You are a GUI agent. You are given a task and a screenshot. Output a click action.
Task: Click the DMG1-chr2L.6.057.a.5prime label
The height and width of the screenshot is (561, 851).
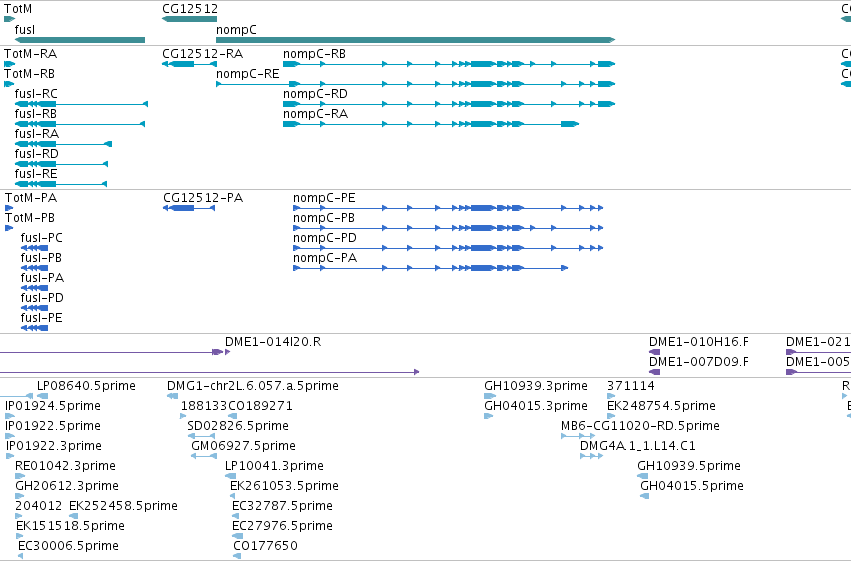coord(252,386)
